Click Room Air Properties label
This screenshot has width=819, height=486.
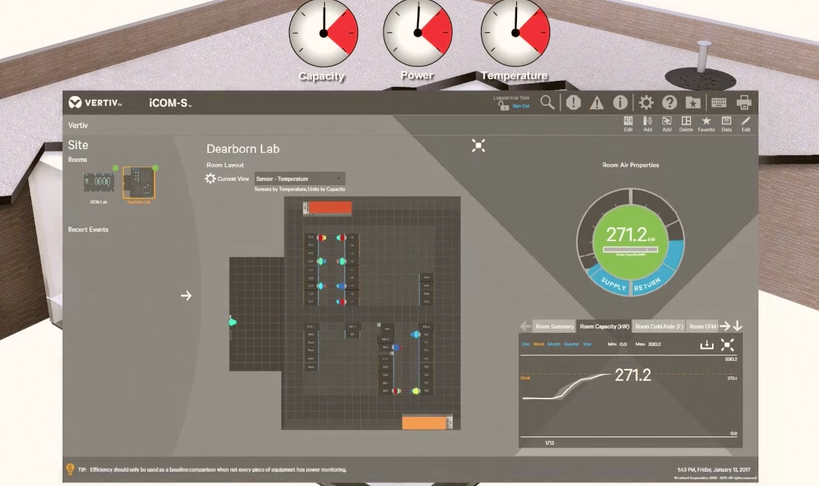point(630,165)
